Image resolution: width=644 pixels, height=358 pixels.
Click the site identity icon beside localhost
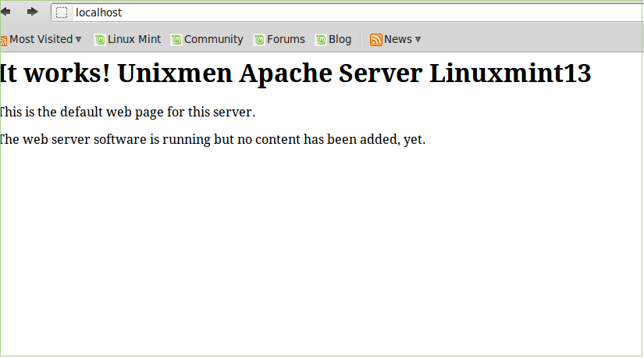tap(62, 13)
